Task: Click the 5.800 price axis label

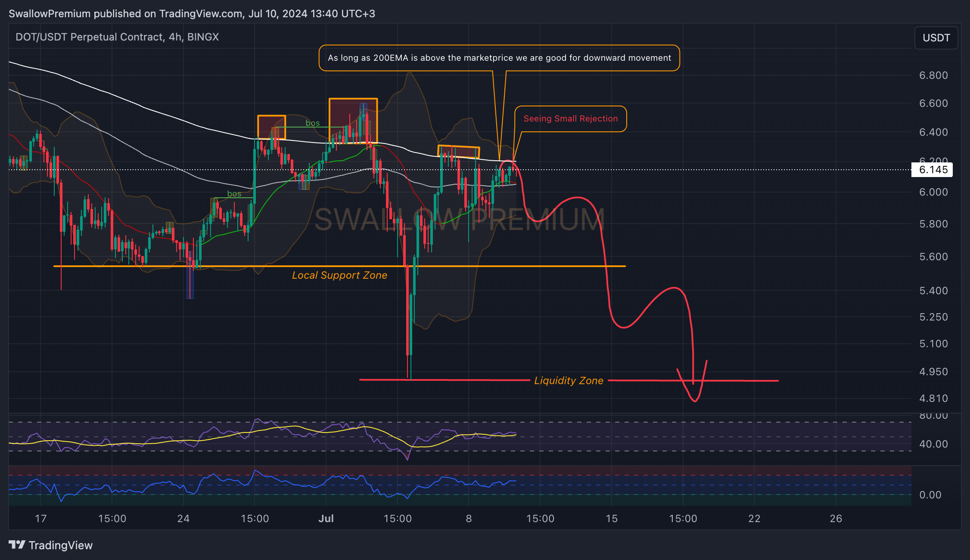Action: (x=933, y=224)
